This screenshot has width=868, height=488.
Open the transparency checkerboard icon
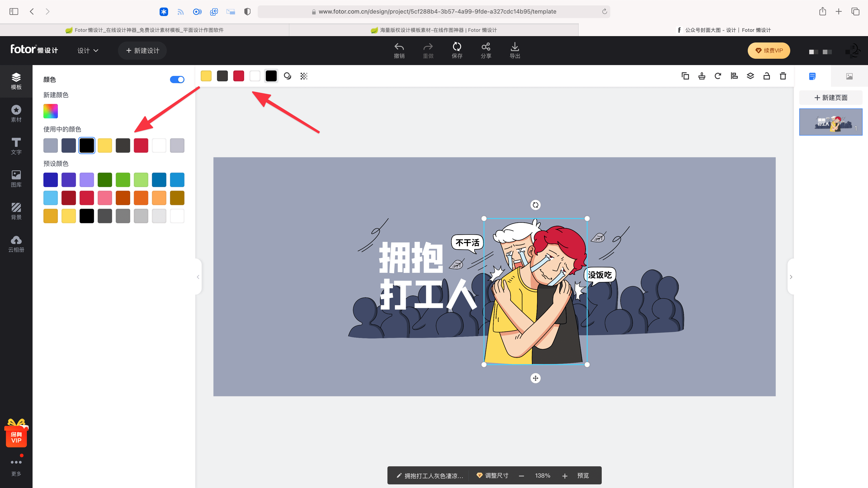click(304, 76)
